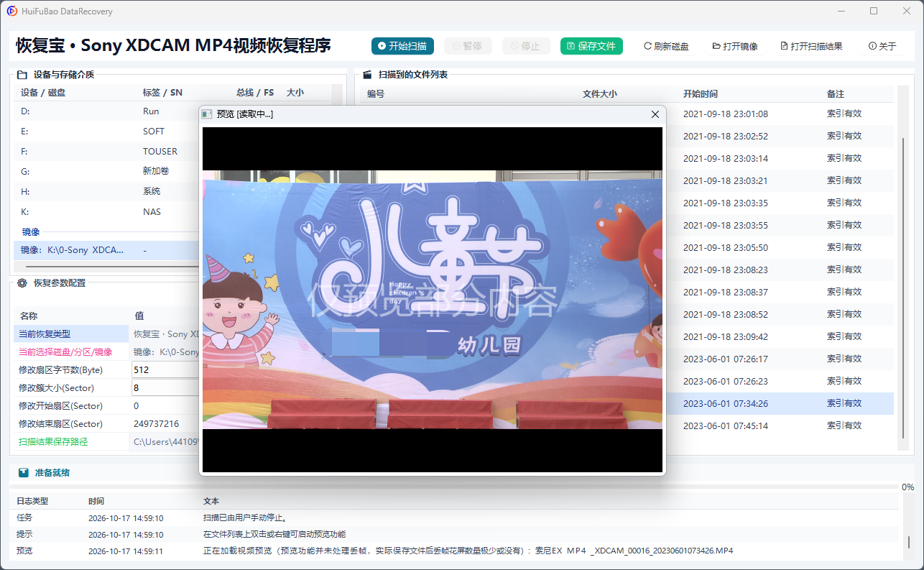The image size is (924, 570).
Task: Click the 文件大小 column header
Action: 599,94
